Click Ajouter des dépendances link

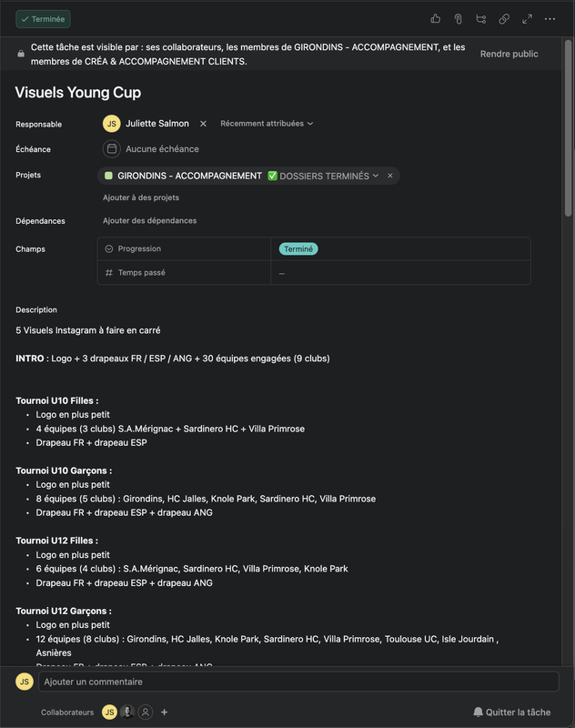coord(149,220)
